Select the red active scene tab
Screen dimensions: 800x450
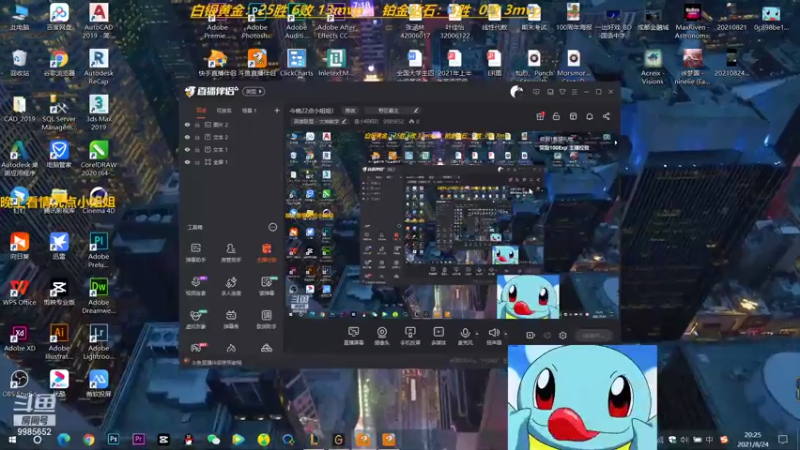202,110
